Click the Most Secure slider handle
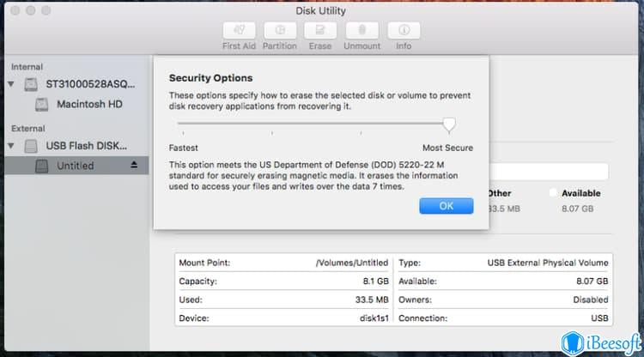The image size is (644, 357). click(449, 124)
